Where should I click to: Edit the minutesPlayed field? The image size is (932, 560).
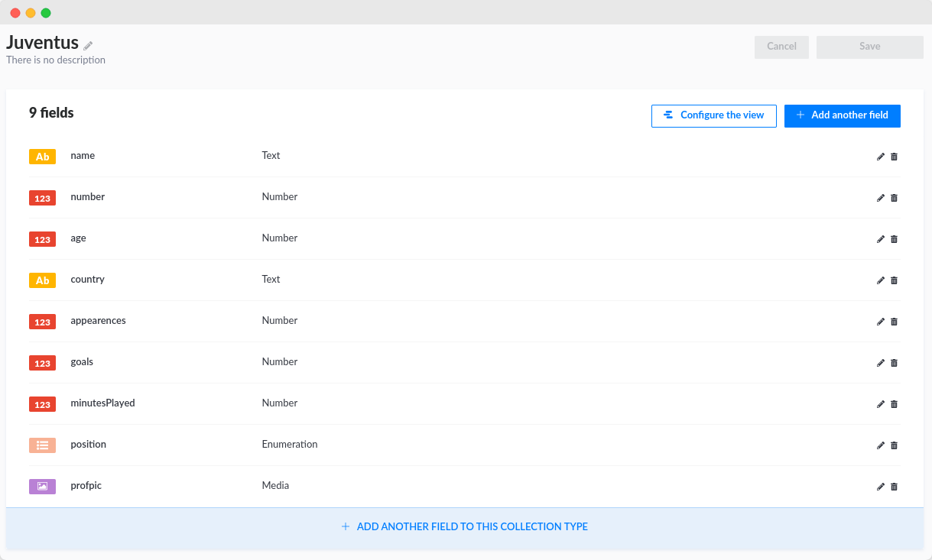(x=881, y=404)
